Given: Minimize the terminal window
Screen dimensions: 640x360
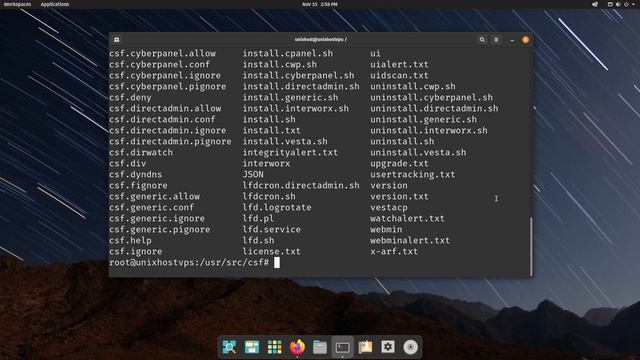Looking at the screenshot, I should coord(512,40).
